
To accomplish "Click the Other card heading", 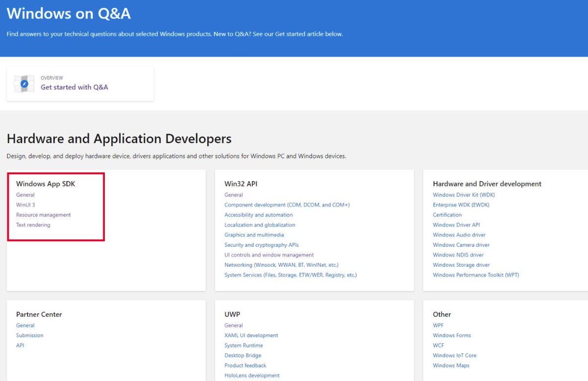I will (x=442, y=314).
